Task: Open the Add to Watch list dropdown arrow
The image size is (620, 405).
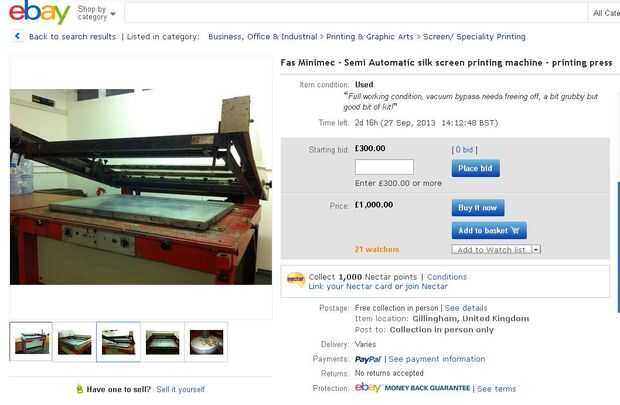Action: [536, 250]
